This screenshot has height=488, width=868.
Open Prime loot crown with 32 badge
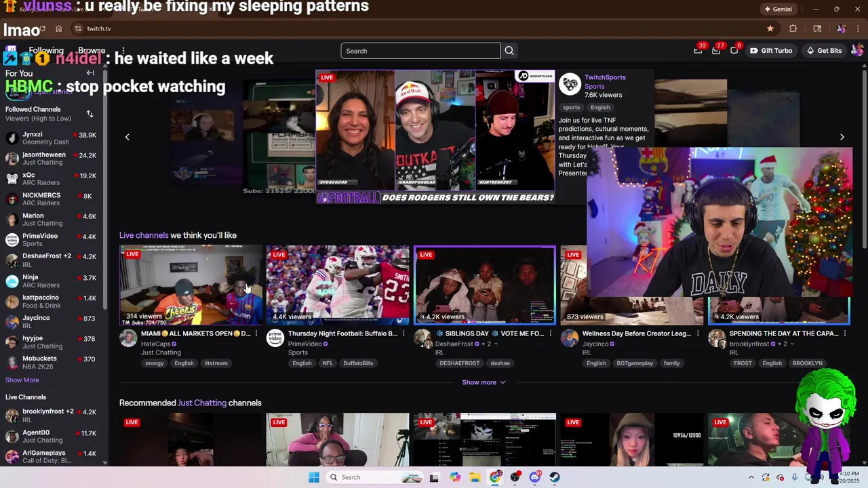(x=698, y=51)
